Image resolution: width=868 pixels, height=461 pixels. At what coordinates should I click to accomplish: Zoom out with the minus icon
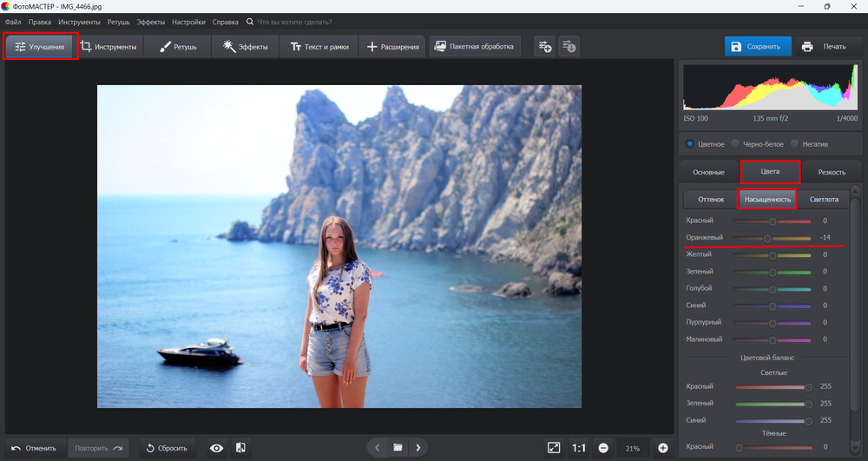click(602, 448)
